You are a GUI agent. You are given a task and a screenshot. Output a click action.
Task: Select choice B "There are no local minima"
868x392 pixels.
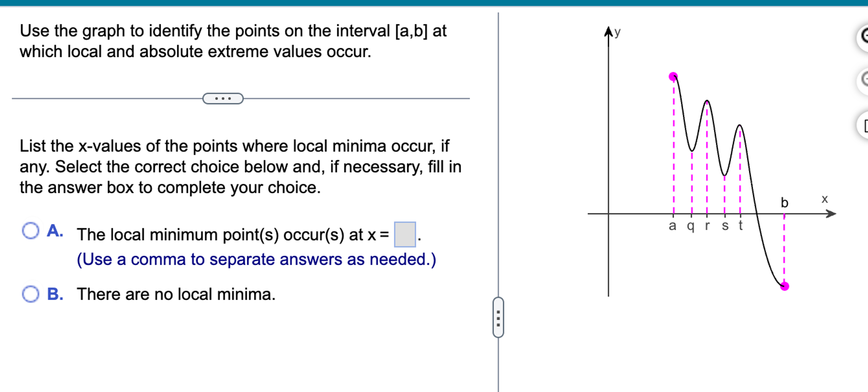[31, 294]
